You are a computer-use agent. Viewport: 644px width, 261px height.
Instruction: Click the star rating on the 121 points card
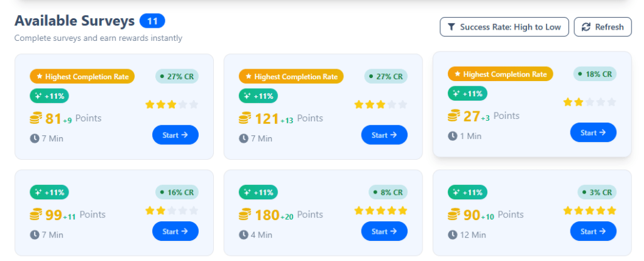(380, 104)
